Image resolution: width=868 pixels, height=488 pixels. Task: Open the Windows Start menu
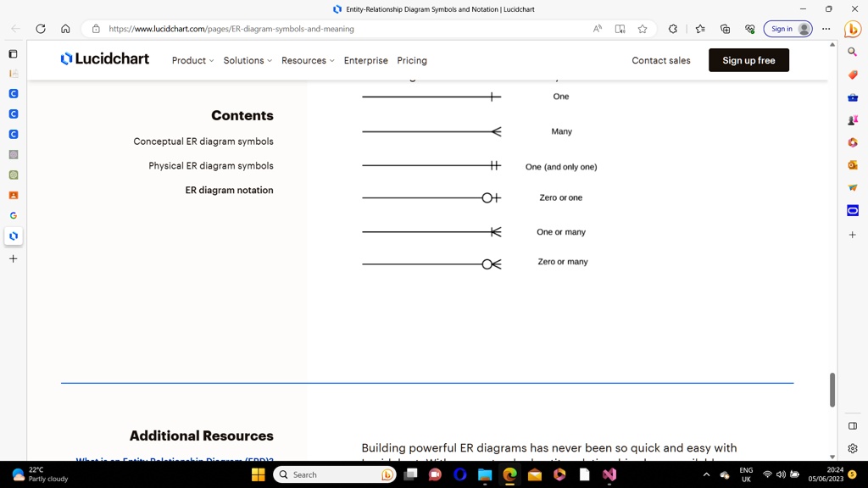click(x=257, y=474)
